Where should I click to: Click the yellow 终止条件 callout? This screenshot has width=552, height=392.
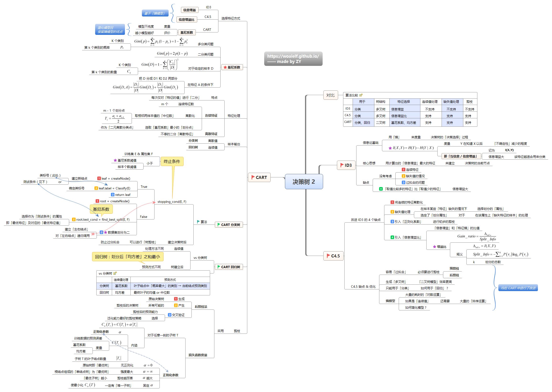[172, 161]
